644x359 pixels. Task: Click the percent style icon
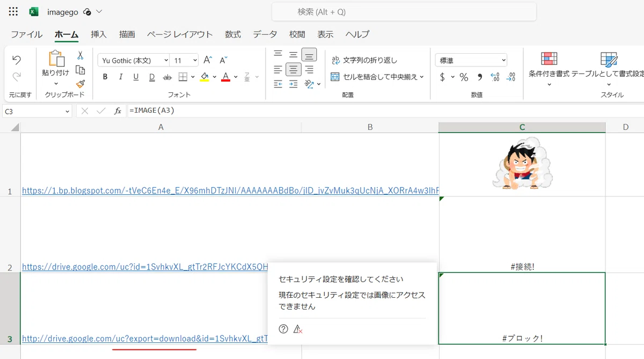point(464,77)
